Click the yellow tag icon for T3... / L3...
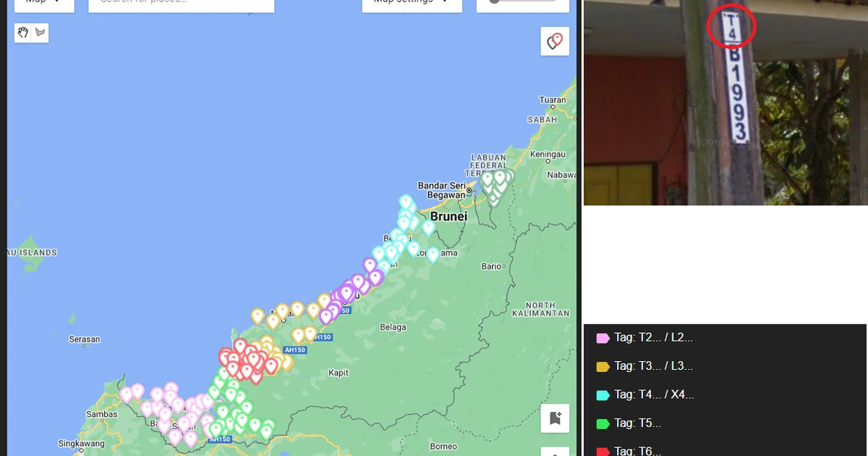The width and height of the screenshot is (868, 456). 603,366
